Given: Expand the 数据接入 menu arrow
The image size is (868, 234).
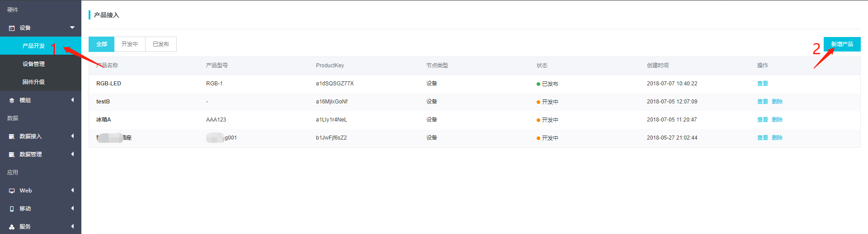Looking at the screenshot, I should [72, 136].
